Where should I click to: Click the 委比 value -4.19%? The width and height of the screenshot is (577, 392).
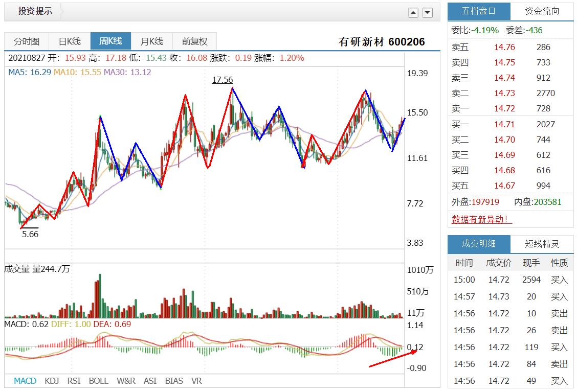point(485,31)
